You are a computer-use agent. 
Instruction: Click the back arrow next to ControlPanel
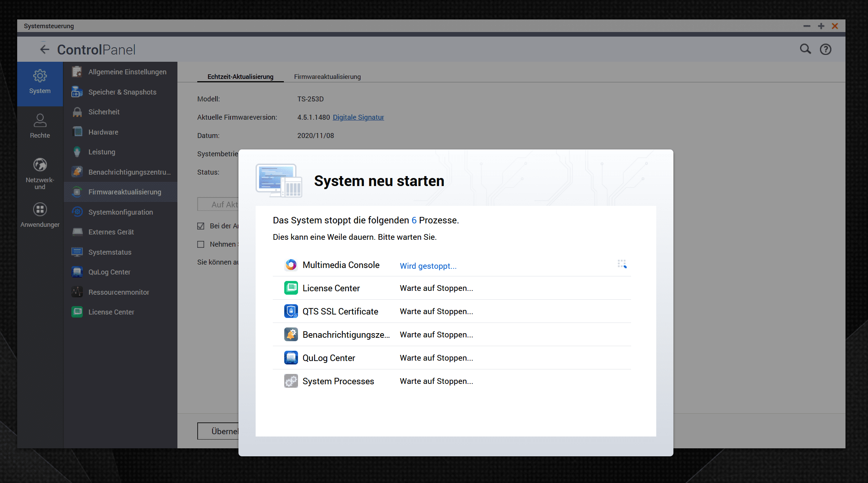45,50
